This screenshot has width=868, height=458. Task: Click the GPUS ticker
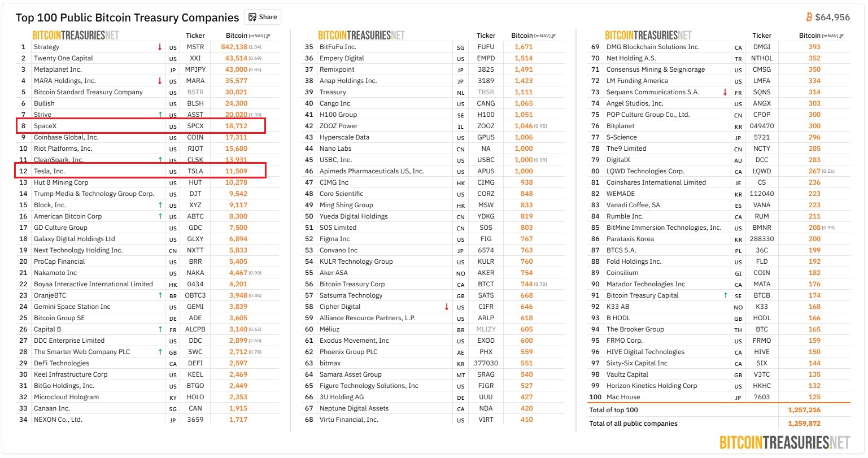coord(486,137)
